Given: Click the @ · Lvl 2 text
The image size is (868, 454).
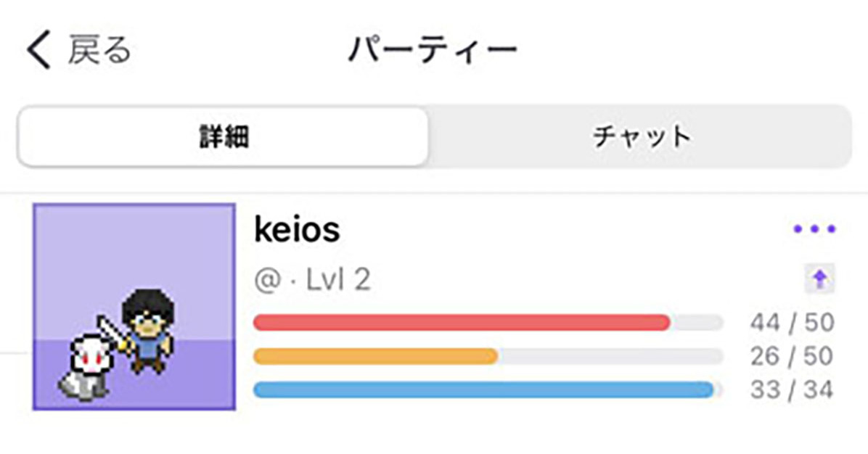Looking at the screenshot, I should (x=313, y=280).
